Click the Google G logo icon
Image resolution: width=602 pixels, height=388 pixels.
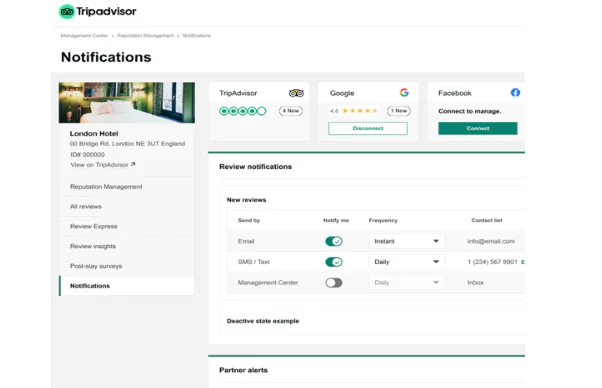point(404,92)
